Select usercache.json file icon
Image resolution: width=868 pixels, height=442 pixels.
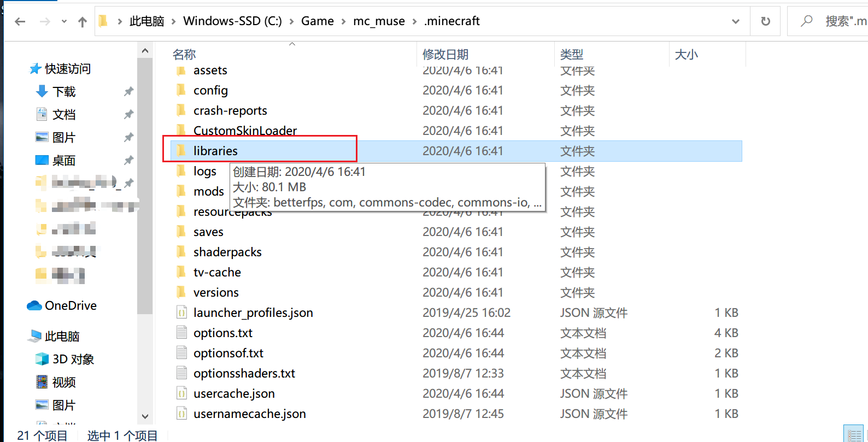tap(181, 393)
